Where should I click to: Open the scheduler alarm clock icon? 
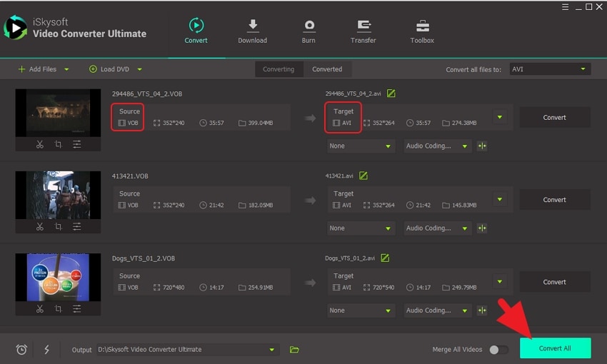pyautogui.click(x=21, y=350)
